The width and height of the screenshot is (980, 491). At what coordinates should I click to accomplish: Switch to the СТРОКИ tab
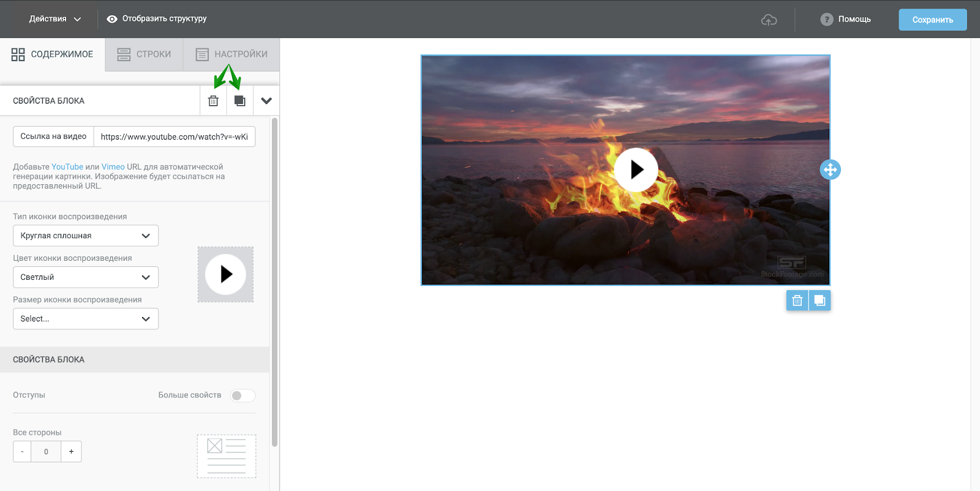[x=145, y=54]
